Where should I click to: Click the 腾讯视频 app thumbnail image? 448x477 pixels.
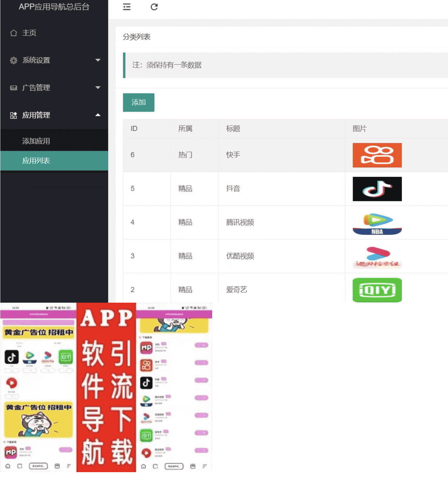[x=377, y=224]
